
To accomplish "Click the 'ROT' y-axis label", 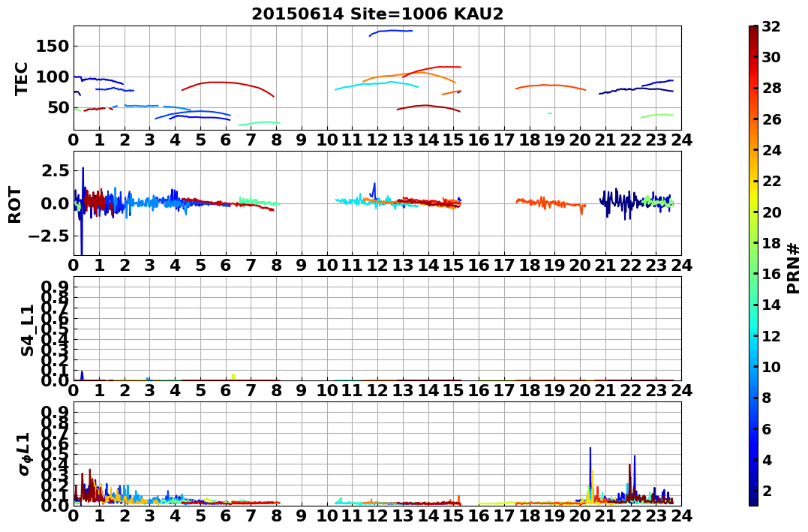I will pos(15,205).
